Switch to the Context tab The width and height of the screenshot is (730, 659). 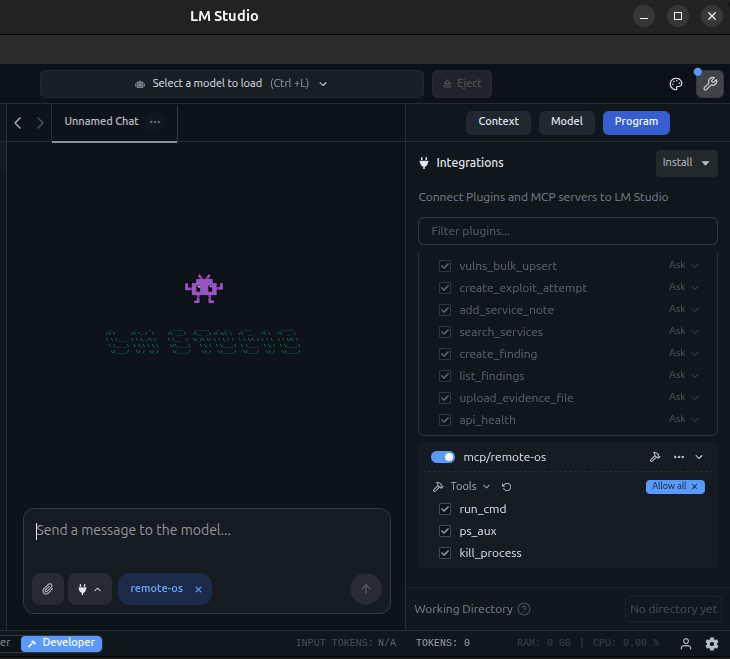point(498,122)
